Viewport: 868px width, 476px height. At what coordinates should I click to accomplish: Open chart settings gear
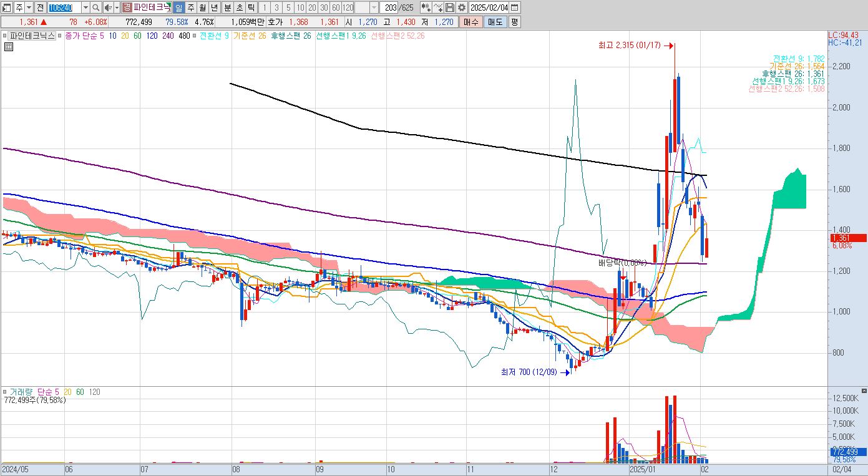(461, 7)
